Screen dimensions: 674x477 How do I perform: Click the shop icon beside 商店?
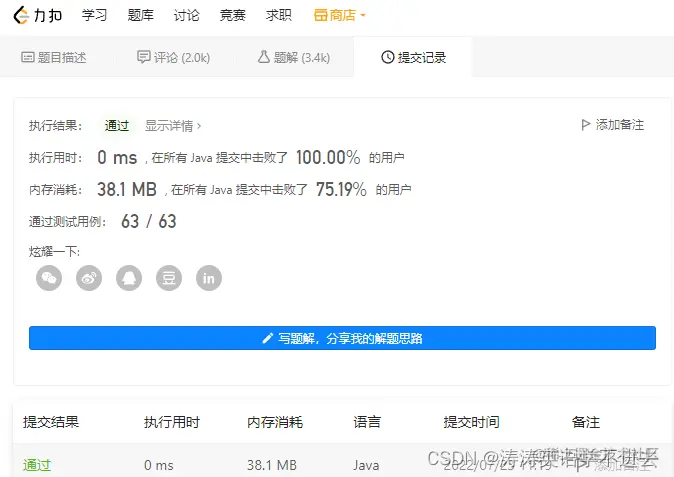point(321,15)
